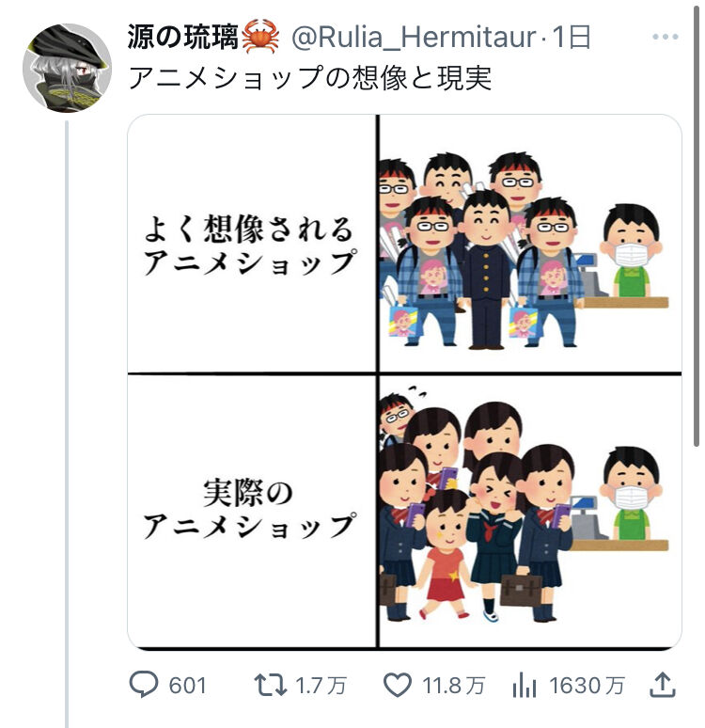
Task: Open the top-right imagined anime shop illustration
Action: tap(530, 244)
